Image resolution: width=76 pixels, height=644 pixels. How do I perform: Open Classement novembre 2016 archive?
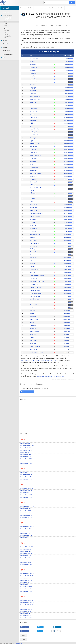pyautogui.click(x=27, y=506)
